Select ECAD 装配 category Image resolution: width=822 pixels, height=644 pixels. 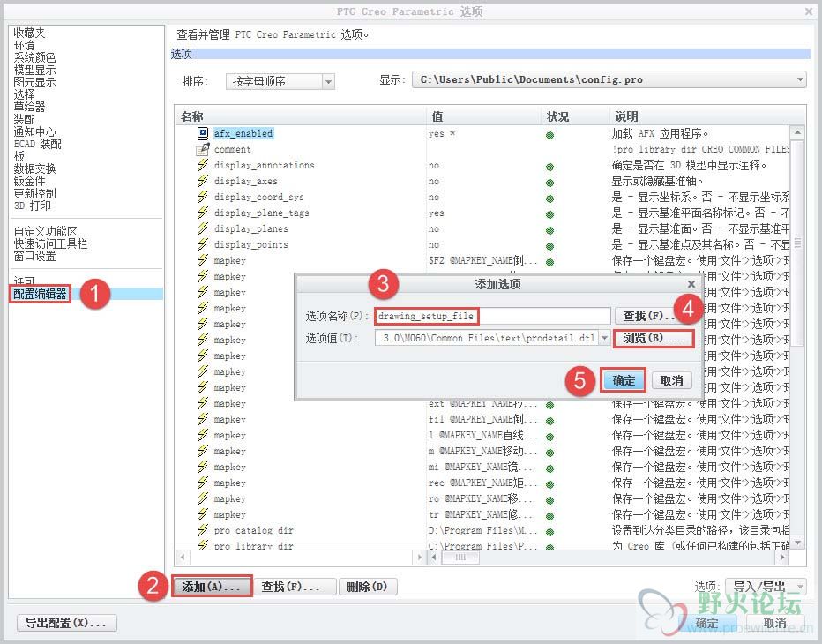pos(37,144)
